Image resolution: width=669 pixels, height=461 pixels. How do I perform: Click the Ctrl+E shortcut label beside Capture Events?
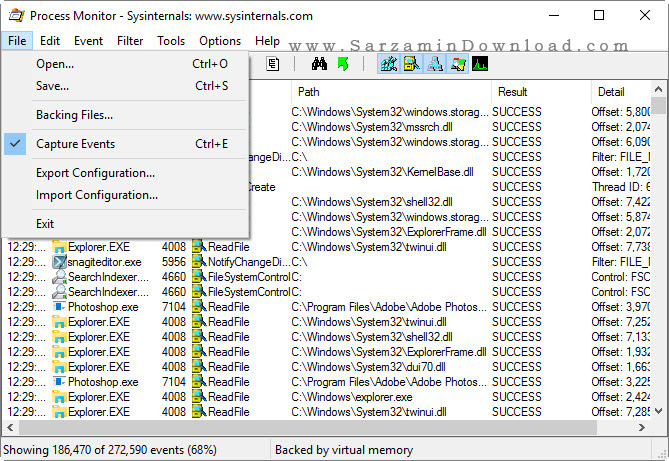click(212, 144)
